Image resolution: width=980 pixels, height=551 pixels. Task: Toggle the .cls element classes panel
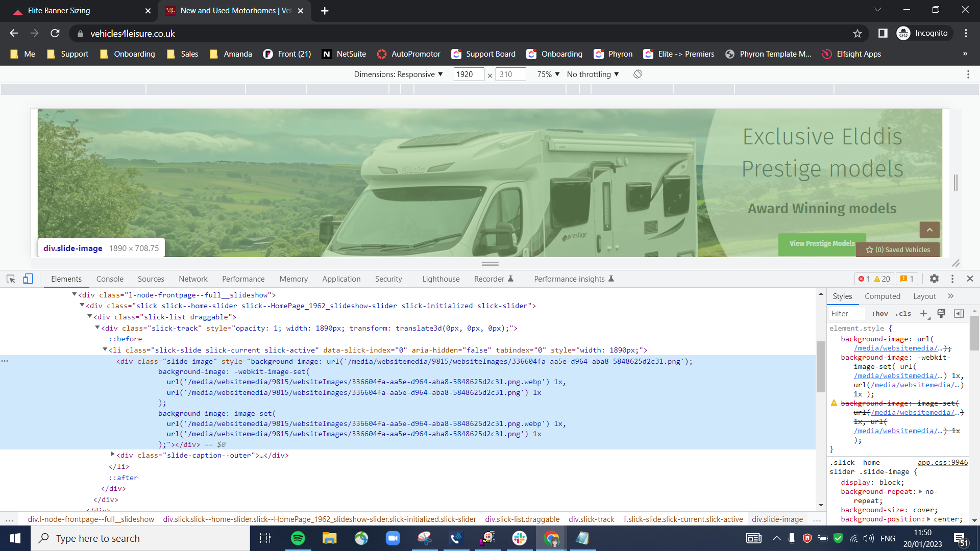pyautogui.click(x=903, y=314)
